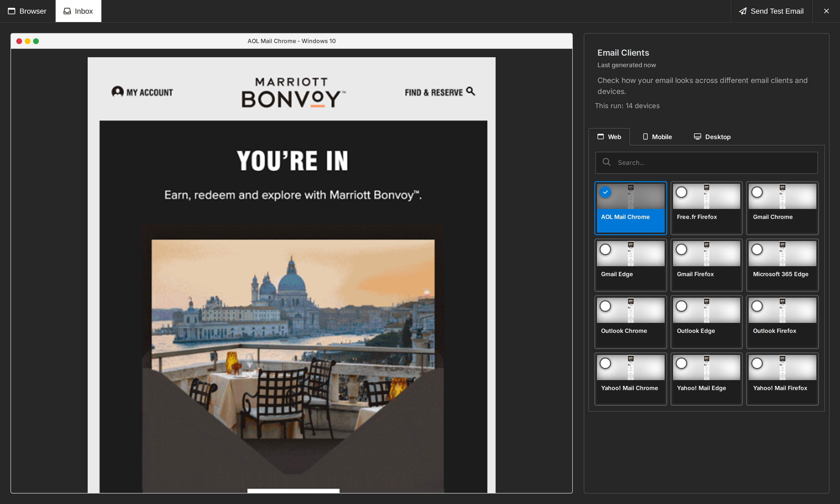This screenshot has height=504, width=840.
Task: Click the Gmail Edge label
Action: pyautogui.click(x=617, y=274)
